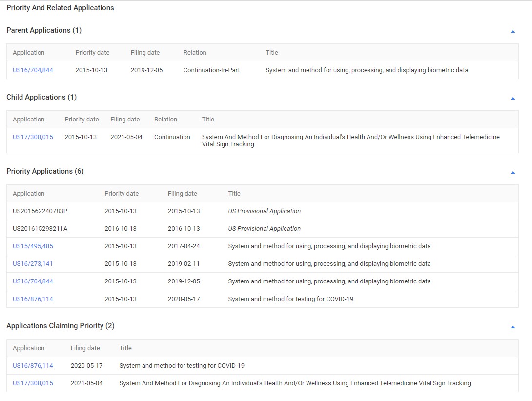Open US17/308,015 link under Child Applications

point(33,137)
